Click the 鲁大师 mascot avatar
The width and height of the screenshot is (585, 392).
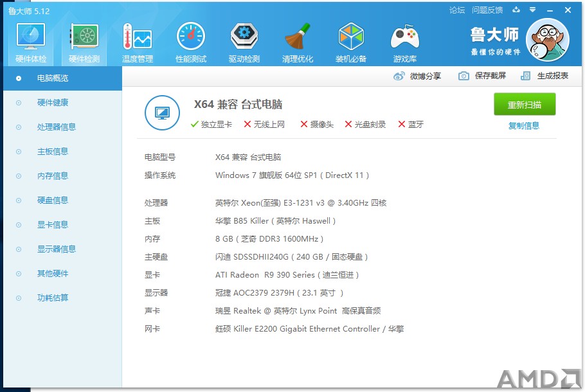point(547,40)
